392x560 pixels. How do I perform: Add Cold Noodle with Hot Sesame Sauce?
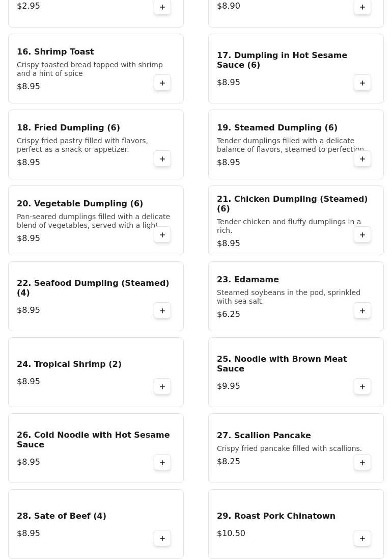[x=162, y=463]
